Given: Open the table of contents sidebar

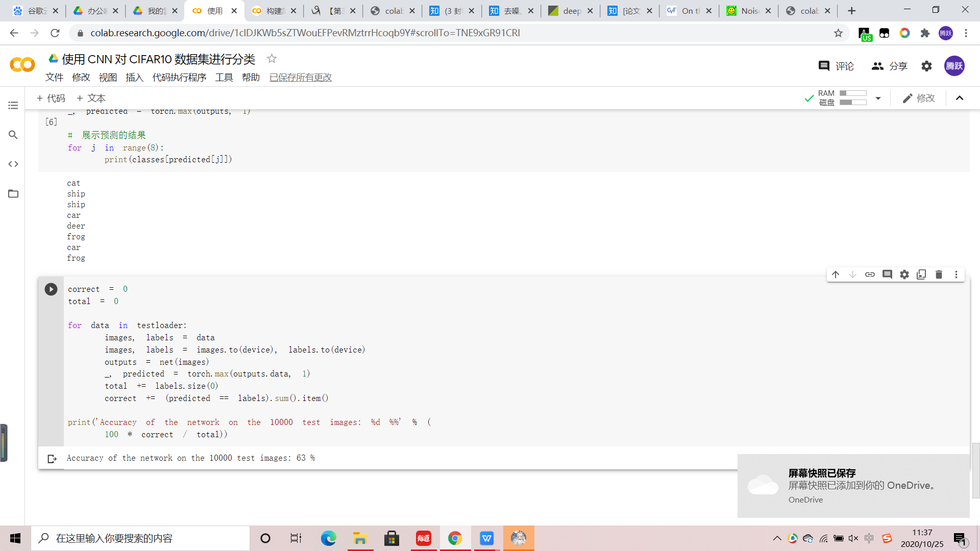Looking at the screenshot, I should point(13,105).
